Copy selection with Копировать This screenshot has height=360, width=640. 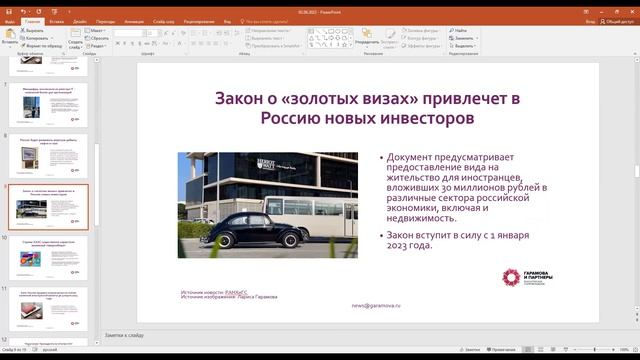pyautogui.click(x=34, y=38)
